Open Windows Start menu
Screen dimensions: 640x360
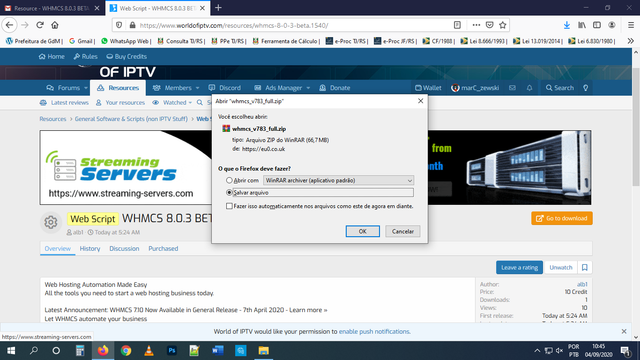(x=11, y=351)
